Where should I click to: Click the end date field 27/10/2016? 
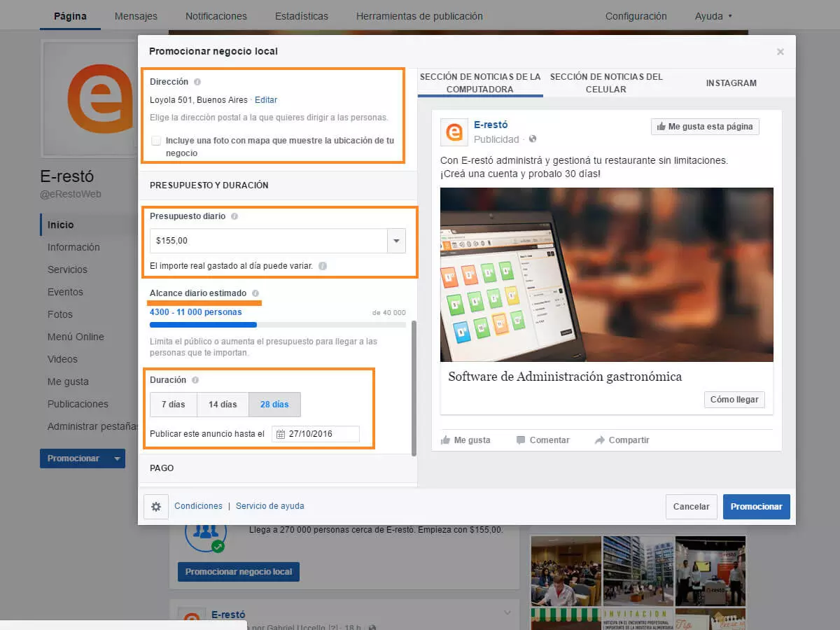click(316, 434)
